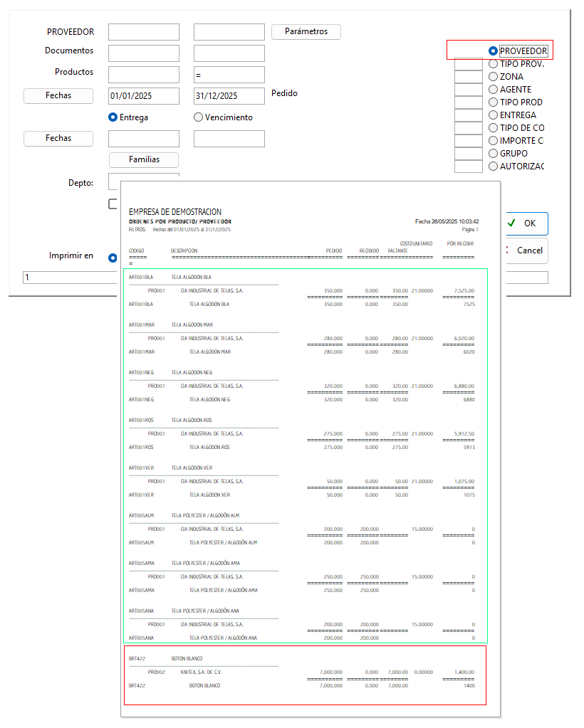
Task: Click the small box beside AGENTE
Action: tap(469, 90)
